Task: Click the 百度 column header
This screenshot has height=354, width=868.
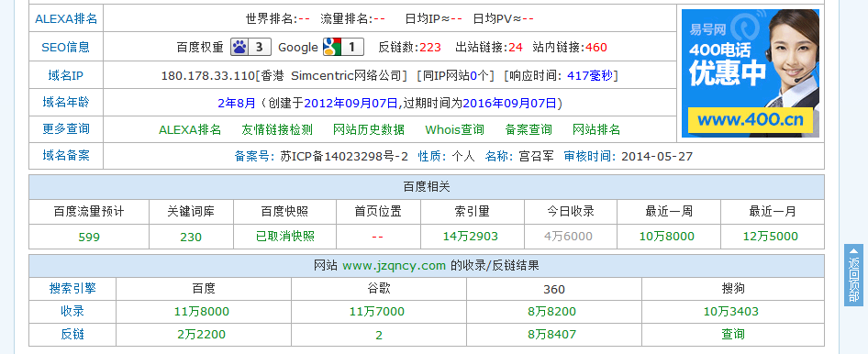Action: 204,289
